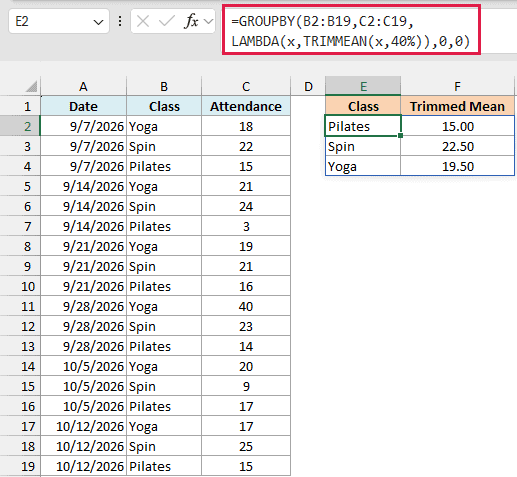Select attendance value 9 in row 15
Screen dimensions: 517x477
coord(246,386)
